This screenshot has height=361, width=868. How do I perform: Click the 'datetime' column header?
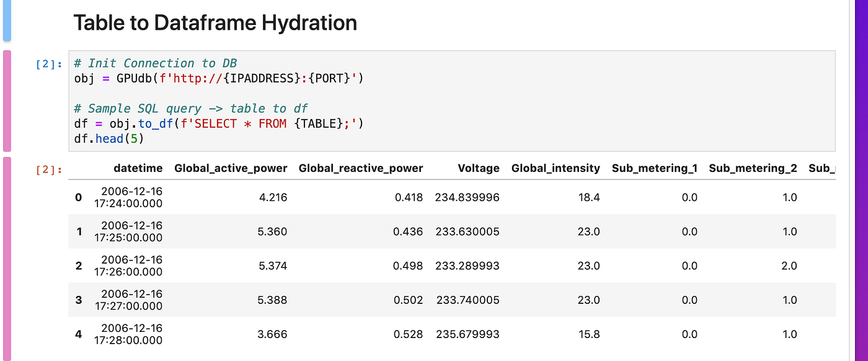coord(138,168)
